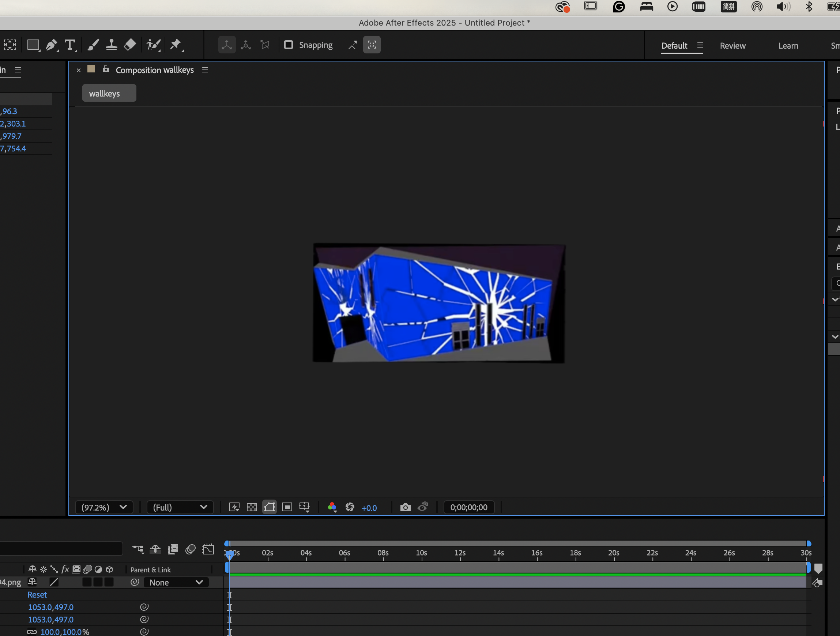The height and width of the screenshot is (636, 840).
Task: Open the Full resolution dropdown
Action: pos(180,507)
